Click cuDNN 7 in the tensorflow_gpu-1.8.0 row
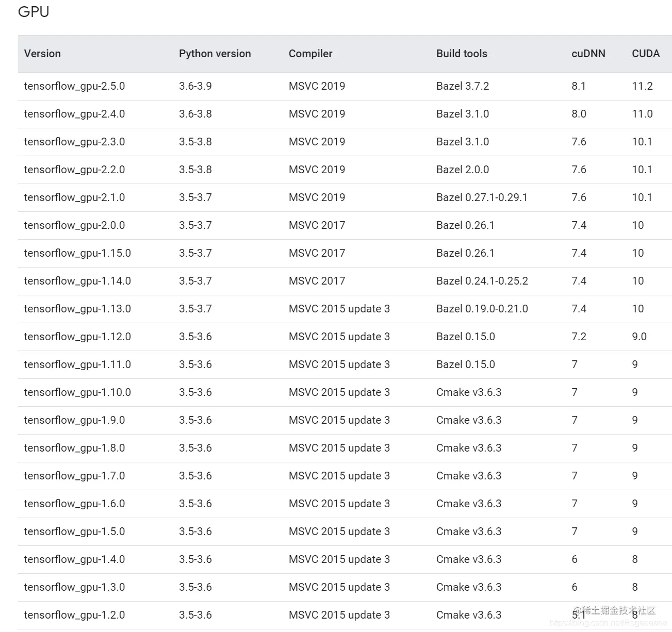This screenshot has width=672, height=632. pyautogui.click(x=575, y=448)
